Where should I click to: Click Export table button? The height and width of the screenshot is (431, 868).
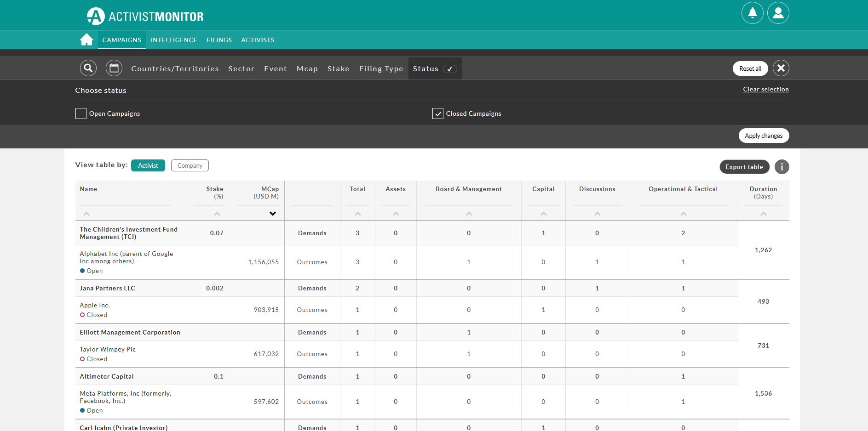click(x=744, y=167)
